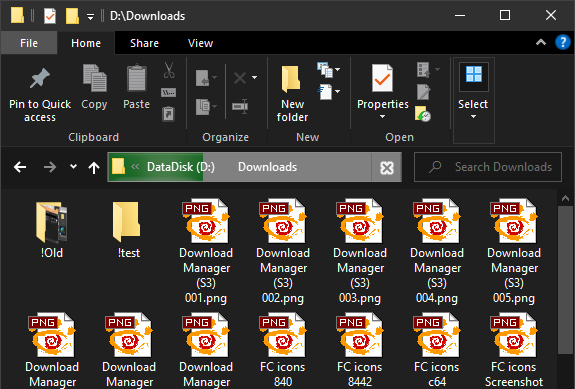Screen dimensions: 575x389
Task: Select FC icons 8442 file
Action: pos(360,350)
